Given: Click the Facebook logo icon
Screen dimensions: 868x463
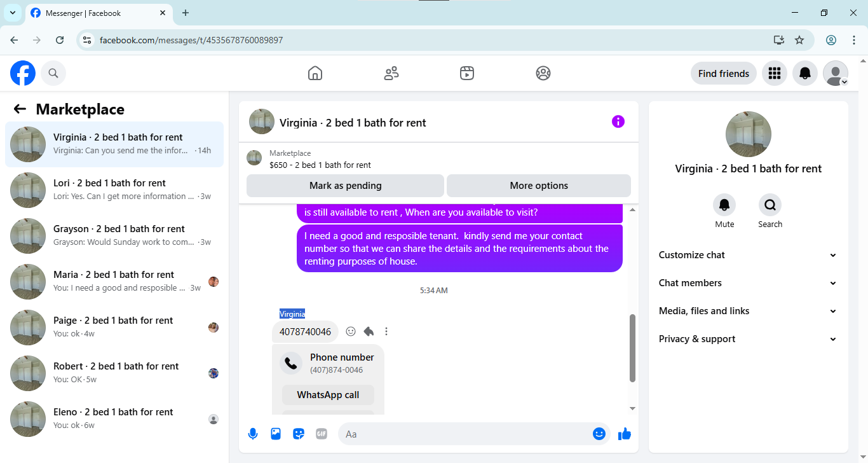Looking at the screenshot, I should pyautogui.click(x=23, y=73).
